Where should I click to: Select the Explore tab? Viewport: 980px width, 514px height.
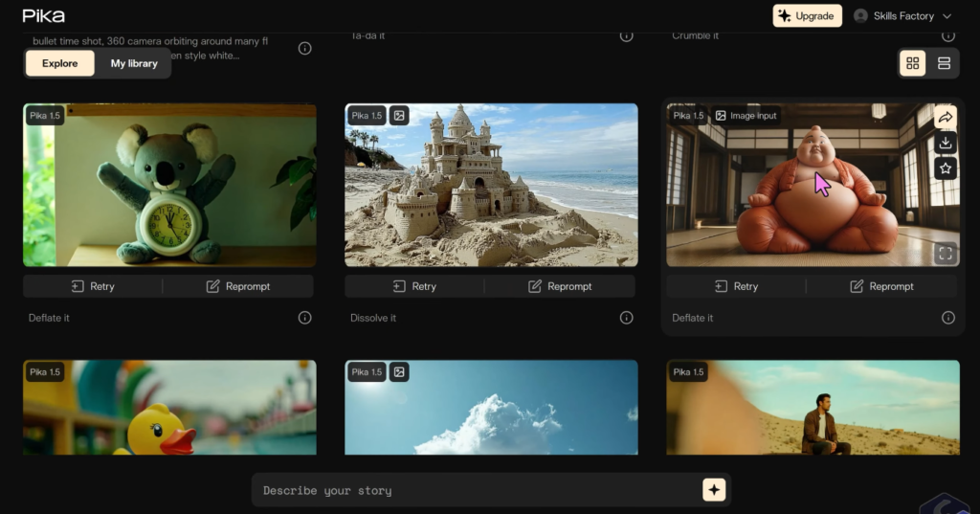[59, 63]
